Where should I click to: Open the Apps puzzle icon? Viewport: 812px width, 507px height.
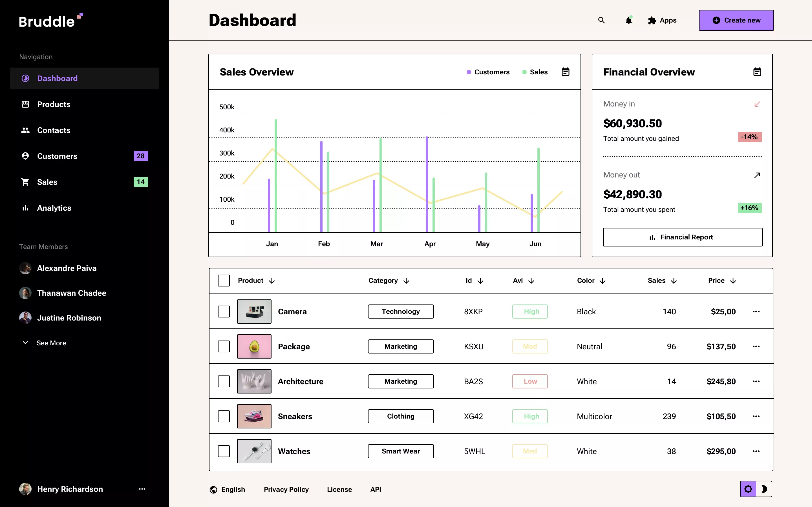pos(652,21)
